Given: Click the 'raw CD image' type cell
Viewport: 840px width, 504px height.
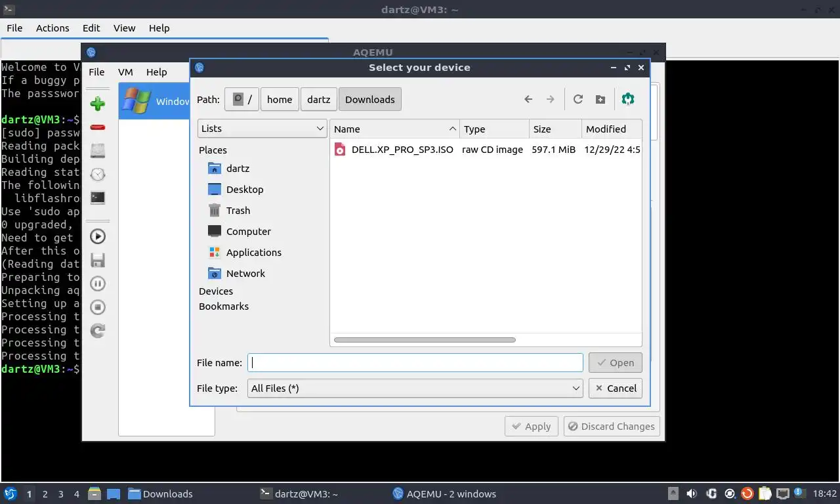Looking at the screenshot, I should (492, 149).
